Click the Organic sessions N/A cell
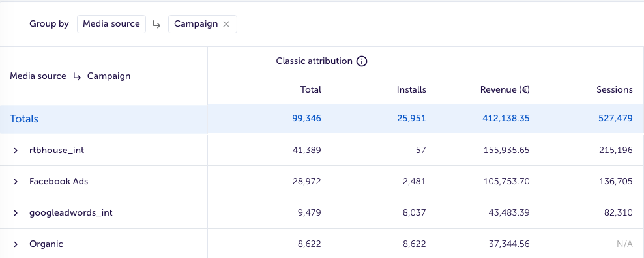 (x=624, y=244)
